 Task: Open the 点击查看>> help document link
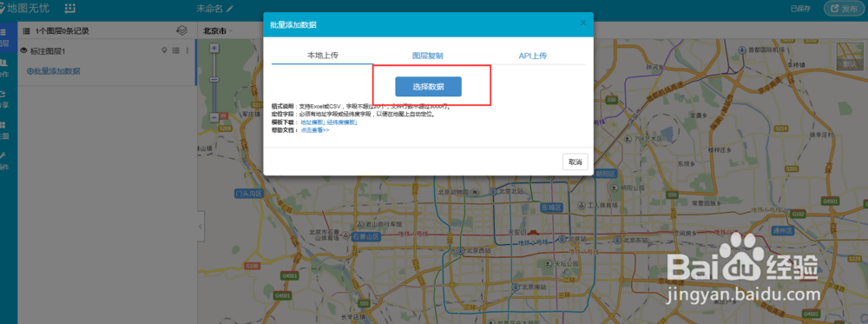click(315, 130)
